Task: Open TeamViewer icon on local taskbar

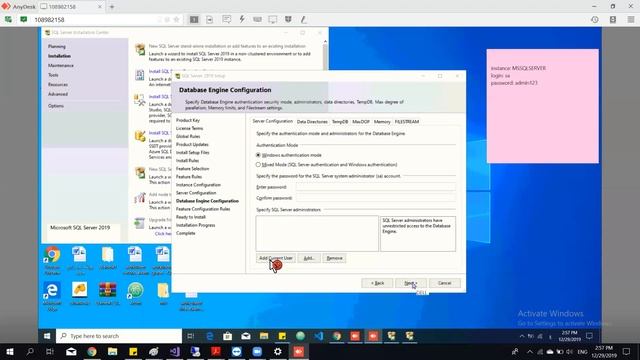Action: 236,351
